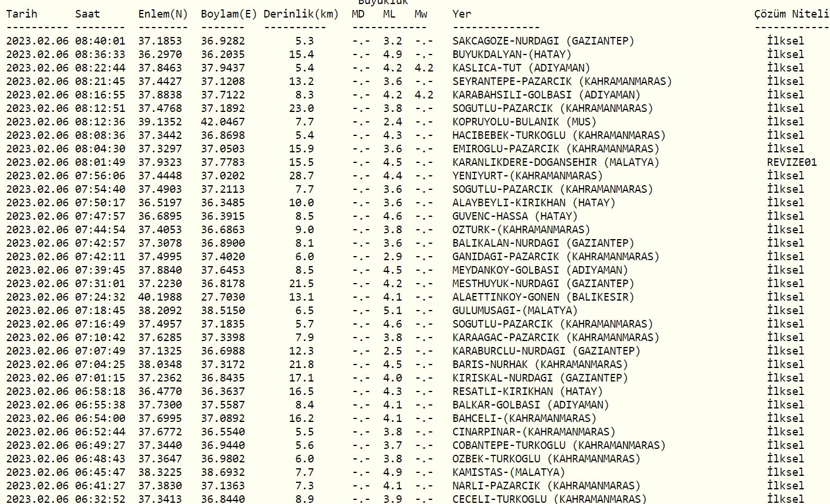The width and height of the screenshot is (830, 504).
Task: Select the Boylam(E) column header
Action: 229,14
